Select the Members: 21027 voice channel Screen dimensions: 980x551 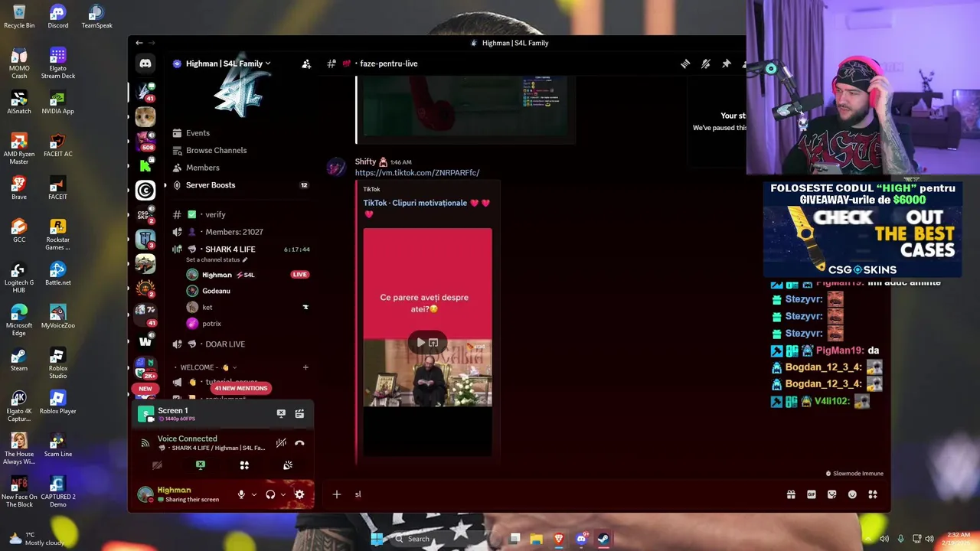[x=240, y=232]
